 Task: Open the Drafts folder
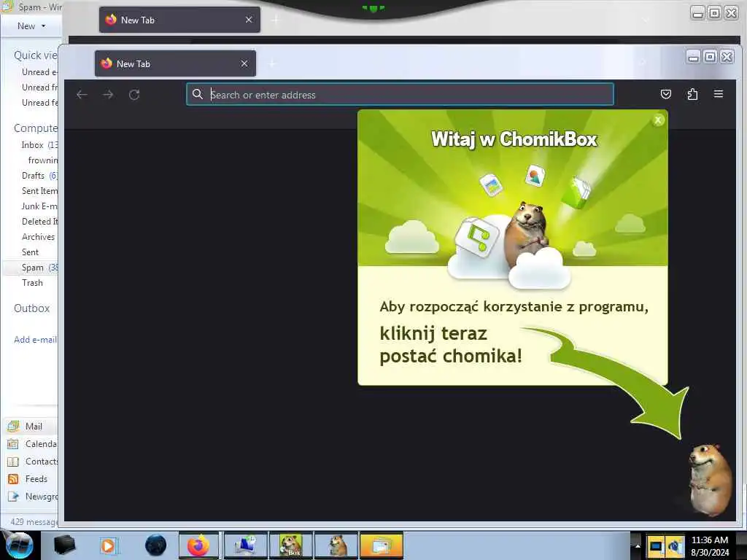click(39, 175)
